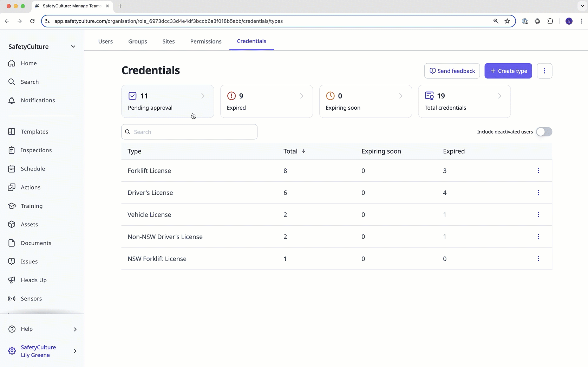
Task: Open the browser extensions puzzle icon
Action: pos(550,21)
